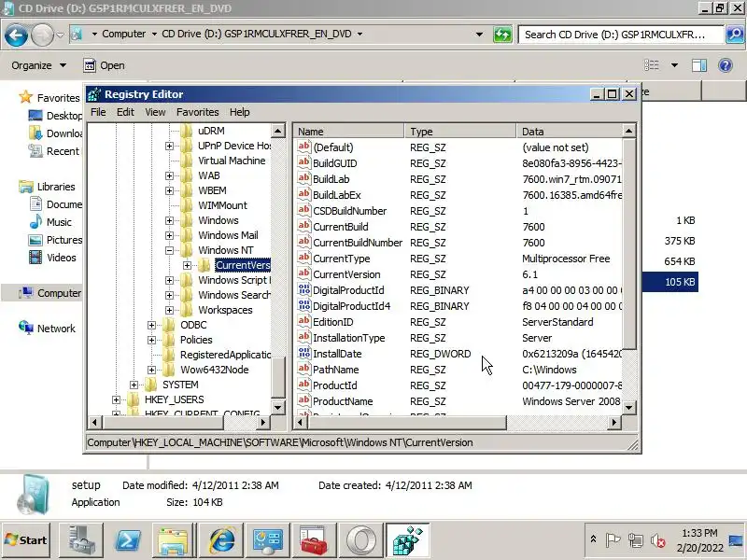The width and height of the screenshot is (747, 560).
Task: Show hidden tray icons arrow
Action: 593,539
